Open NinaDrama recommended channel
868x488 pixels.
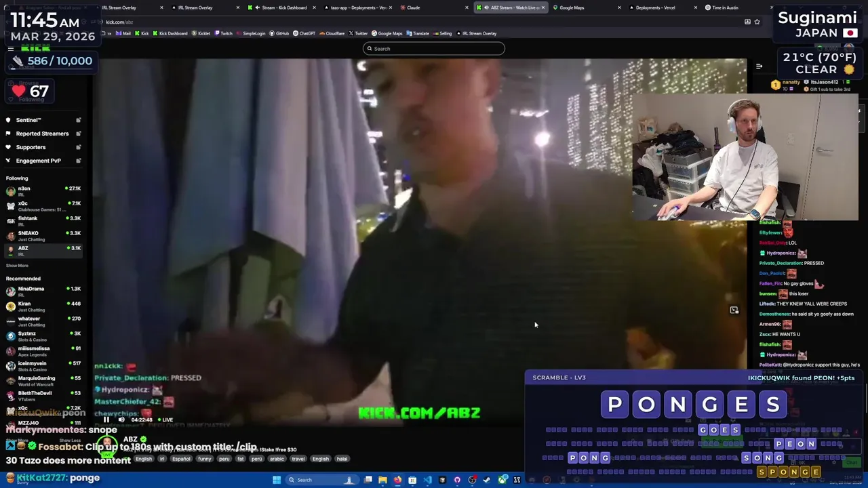click(43, 291)
